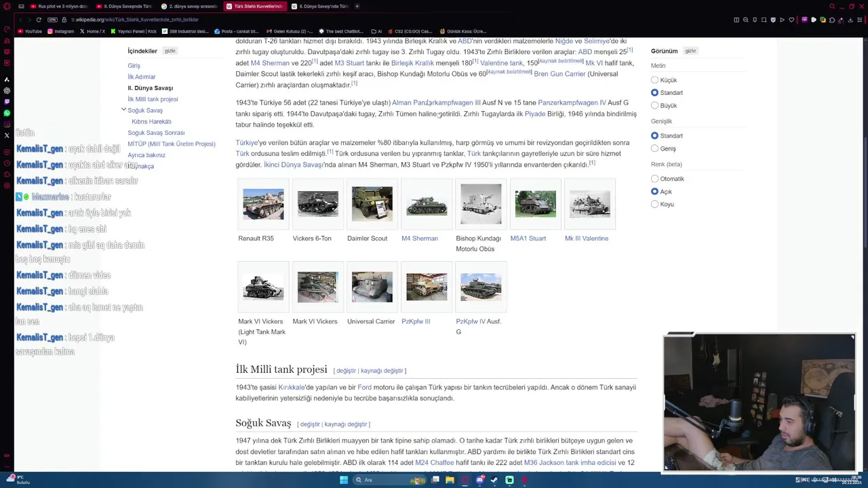Open the Instagram bookmark
868x488 pixels.
pos(60,31)
